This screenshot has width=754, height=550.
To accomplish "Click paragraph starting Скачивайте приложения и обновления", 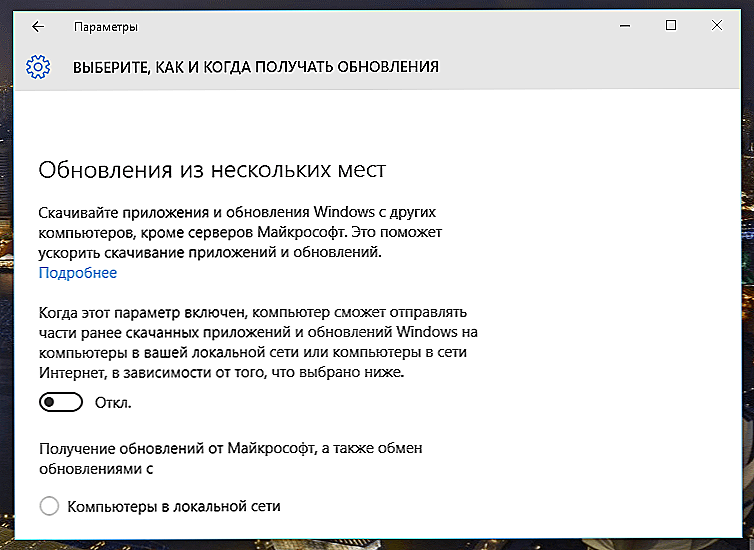I will point(240,232).
